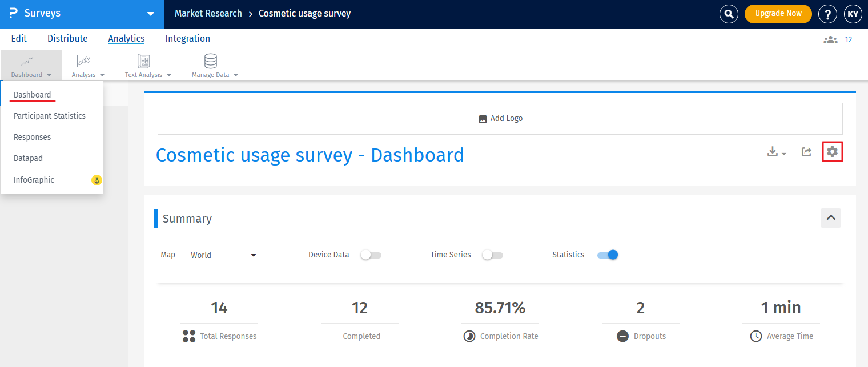Open the World map dropdown
The width and height of the screenshot is (868, 367).
224,255
